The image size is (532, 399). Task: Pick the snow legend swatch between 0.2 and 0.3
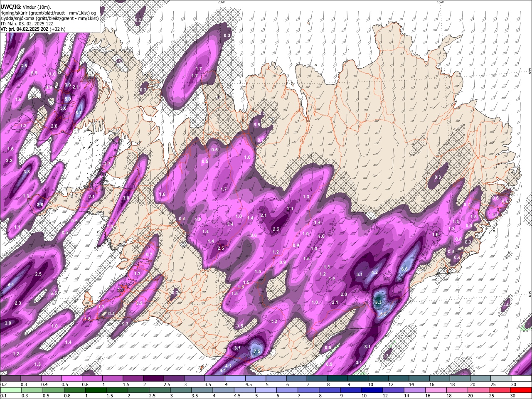tap(10, 378)
